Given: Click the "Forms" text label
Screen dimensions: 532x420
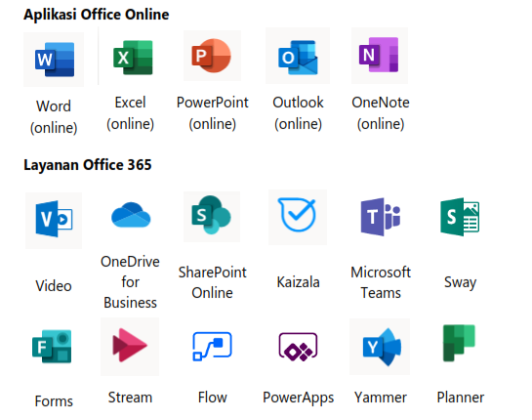Looking at the screenshot, I should pyautogui.click(x=54, y=401).
